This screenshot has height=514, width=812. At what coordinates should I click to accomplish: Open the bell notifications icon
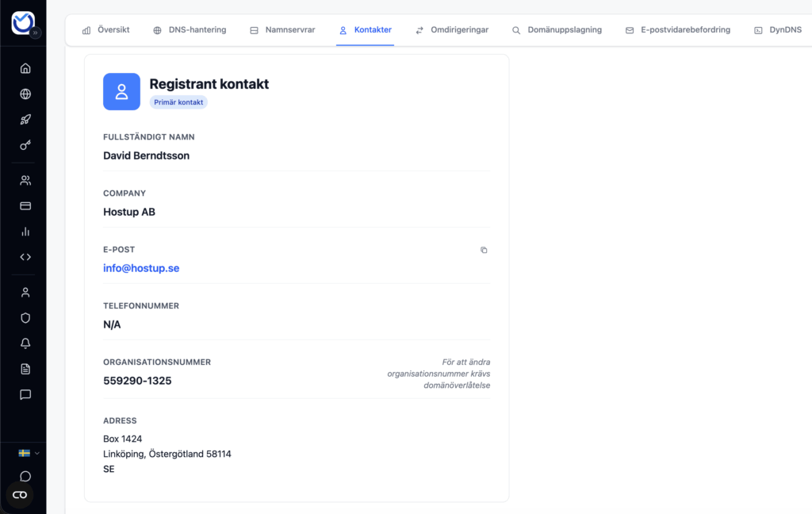coord(25,343)
